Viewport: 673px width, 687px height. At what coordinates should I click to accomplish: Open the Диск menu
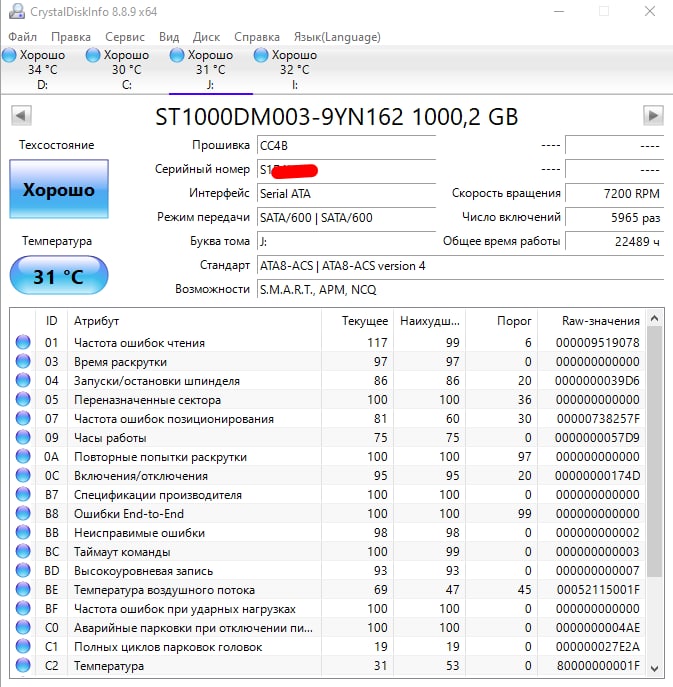click(x=206, y=37)
